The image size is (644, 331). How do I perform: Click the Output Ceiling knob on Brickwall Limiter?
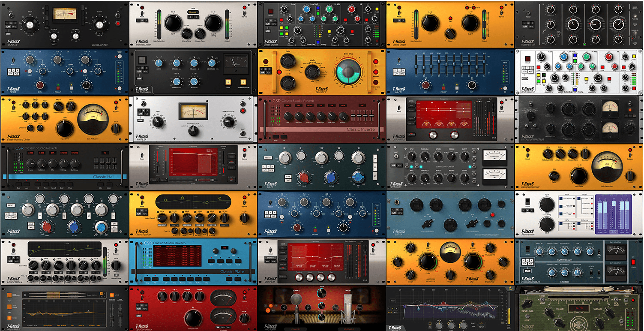(x=213, y=24)
